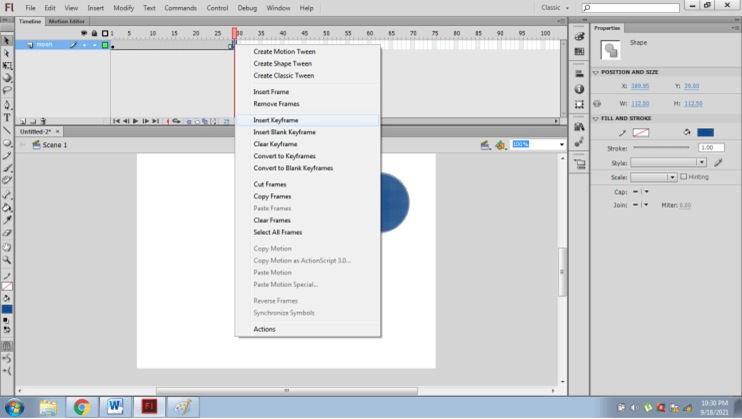
Task: Select the Free Transform tool
Action: coord(7,65)
